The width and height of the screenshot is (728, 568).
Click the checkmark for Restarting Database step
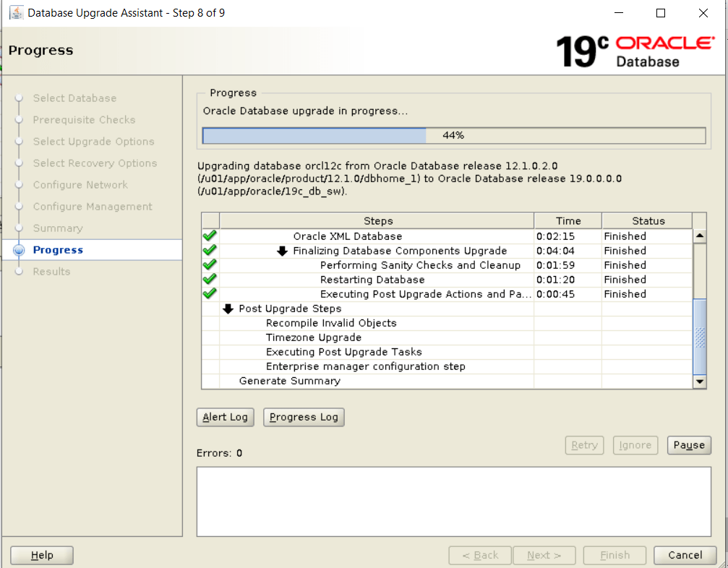pyautogui.click(x=210, y=280)
